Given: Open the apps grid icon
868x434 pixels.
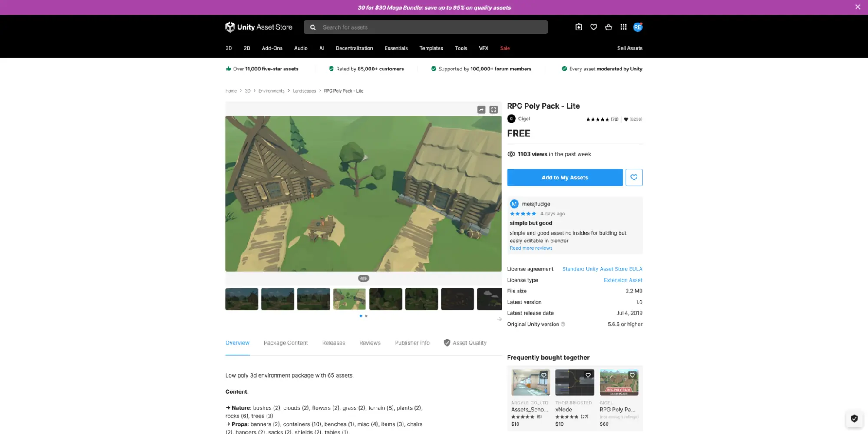Looking at the screenshot, I should [624, 27].
